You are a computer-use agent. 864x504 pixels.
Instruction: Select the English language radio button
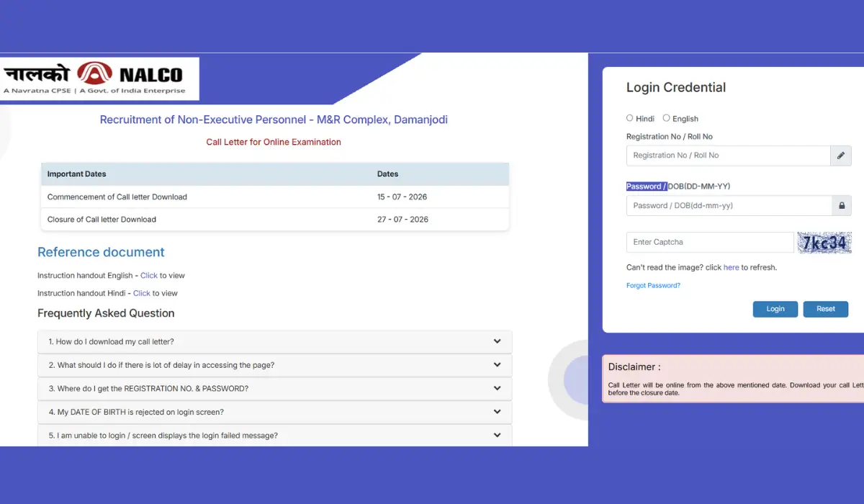(x=666, y=118)
